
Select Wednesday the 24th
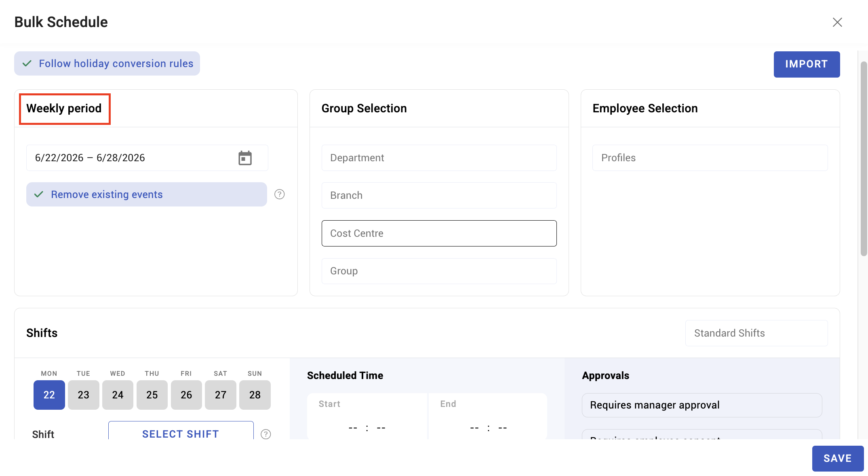[x=118, y=395]
